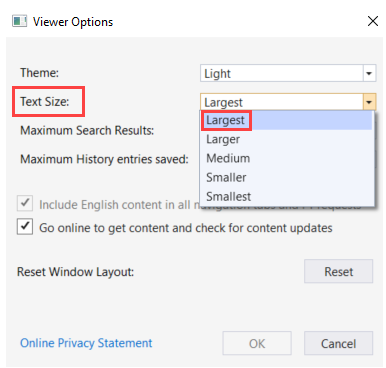Viewport: 386px width, 368px height.
Task: Close the Viewer Options dialog
Action: click(x=373, y=21)
